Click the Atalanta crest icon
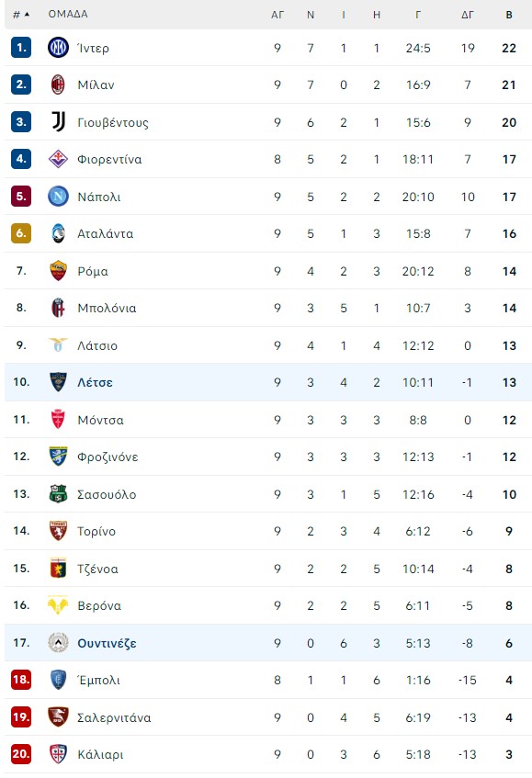532x778 pixels. [58, 233]
